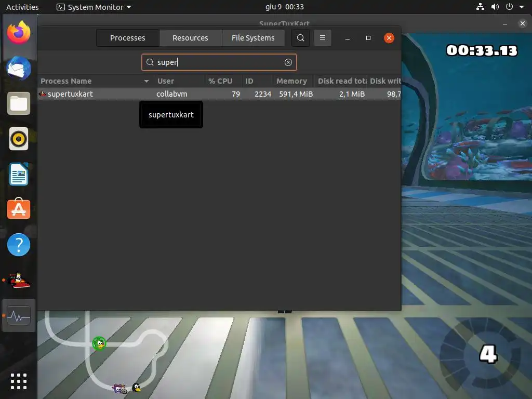
Task: Open the System Monitor hamburger menu
Action: click(323, 37)
